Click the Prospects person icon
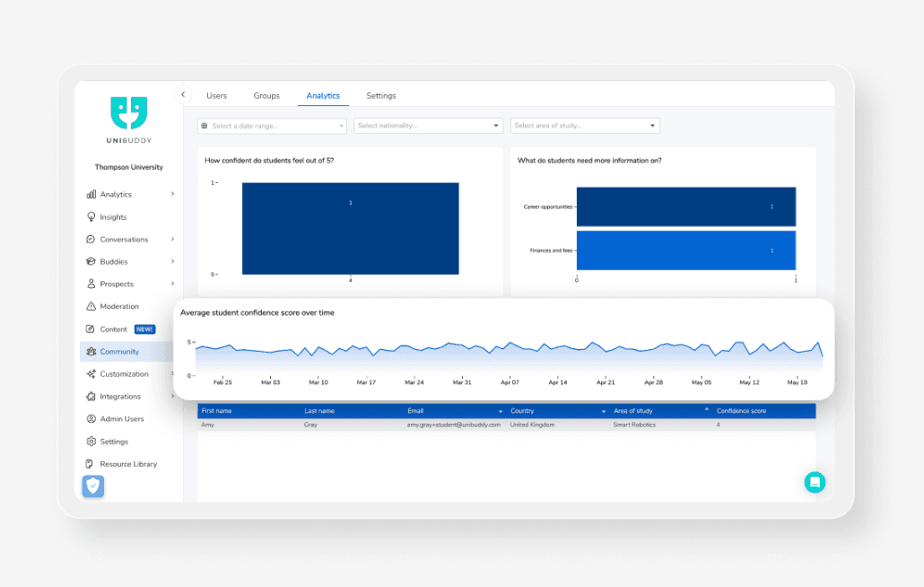The width and height of the screenshot is (924, 587). click(92, 284)
